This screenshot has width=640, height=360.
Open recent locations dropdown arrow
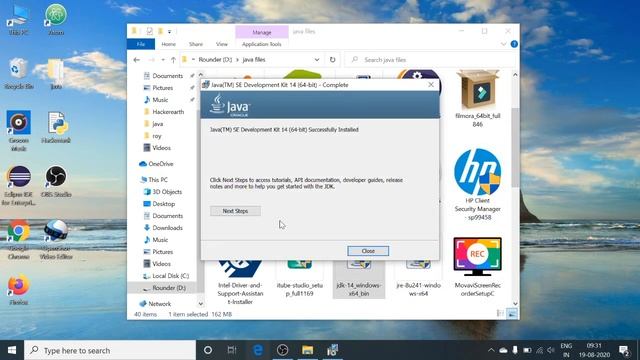[163, 60]
